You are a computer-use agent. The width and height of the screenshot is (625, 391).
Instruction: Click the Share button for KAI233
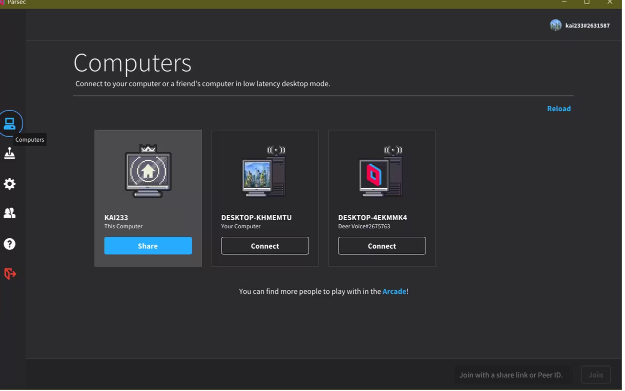(x=148, y=246)
